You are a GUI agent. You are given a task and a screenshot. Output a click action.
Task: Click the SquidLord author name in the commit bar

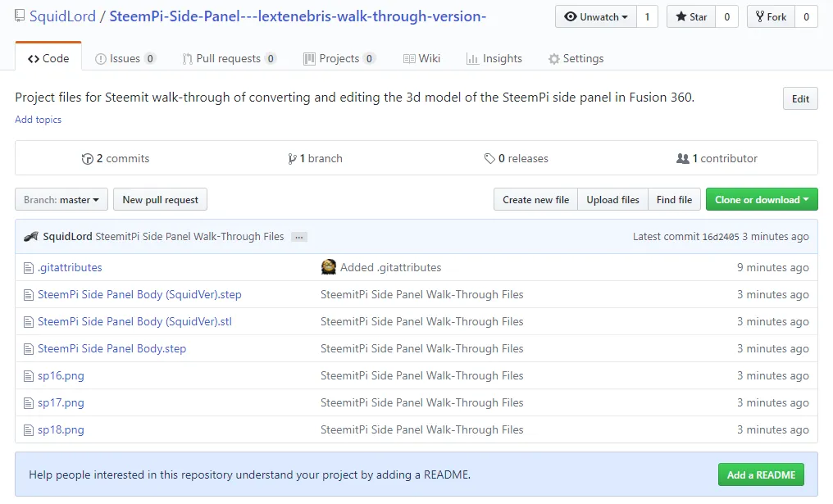[x=67, y=236]
